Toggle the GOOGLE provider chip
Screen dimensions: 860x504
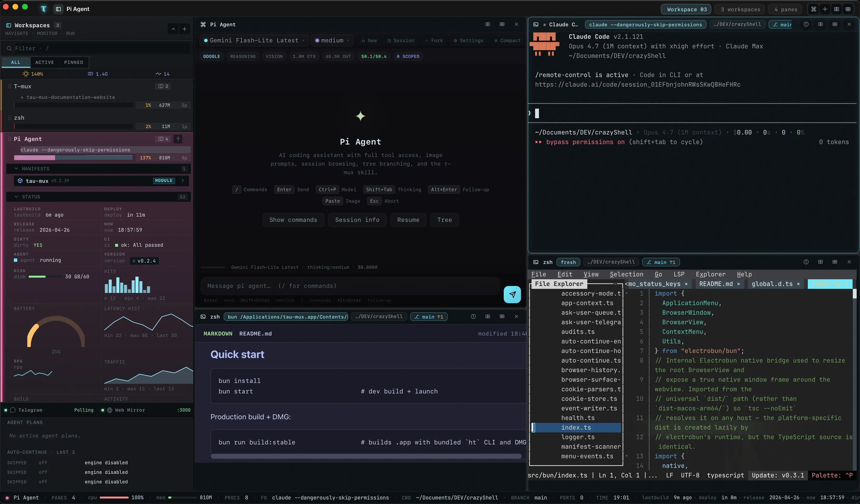click(x=212, y=57)
